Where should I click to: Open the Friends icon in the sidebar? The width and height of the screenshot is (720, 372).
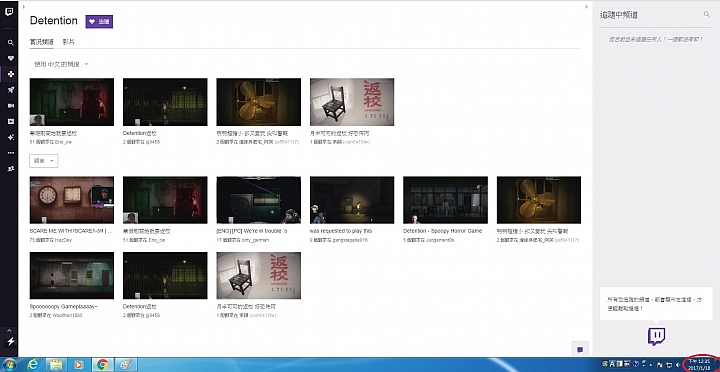pos(11,169)
